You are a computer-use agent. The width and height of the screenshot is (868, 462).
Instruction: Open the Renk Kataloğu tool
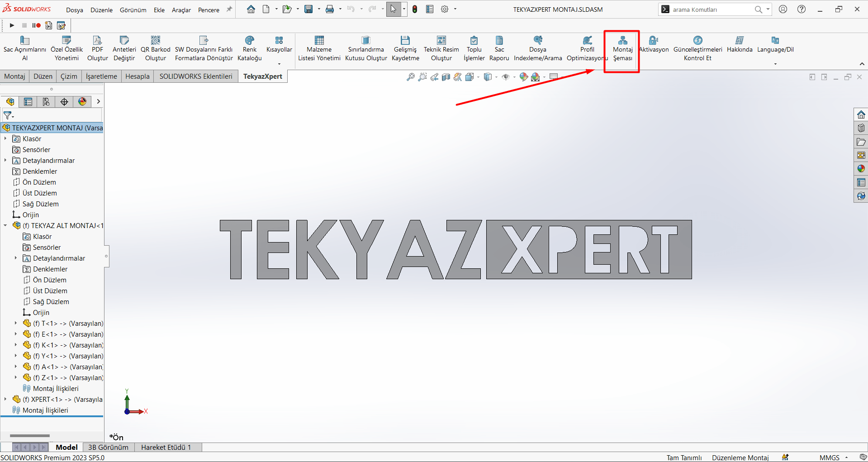click(250, 48)
